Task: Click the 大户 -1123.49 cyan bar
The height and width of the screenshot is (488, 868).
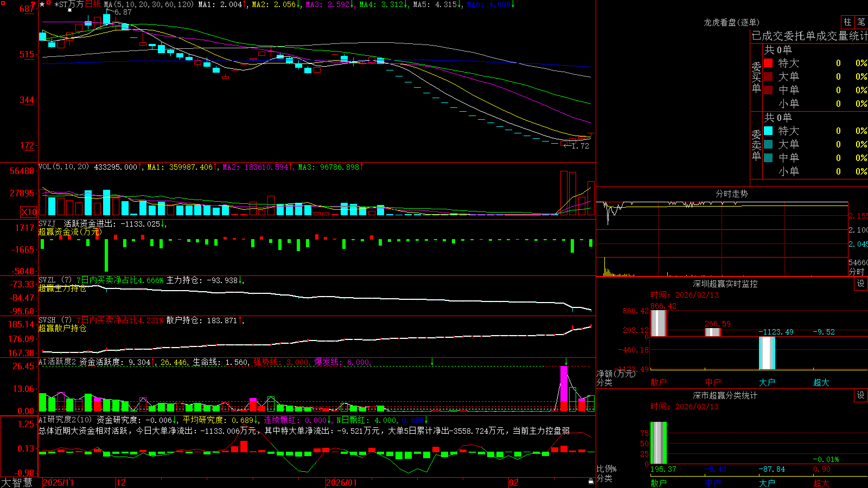Action: [767, 353]
